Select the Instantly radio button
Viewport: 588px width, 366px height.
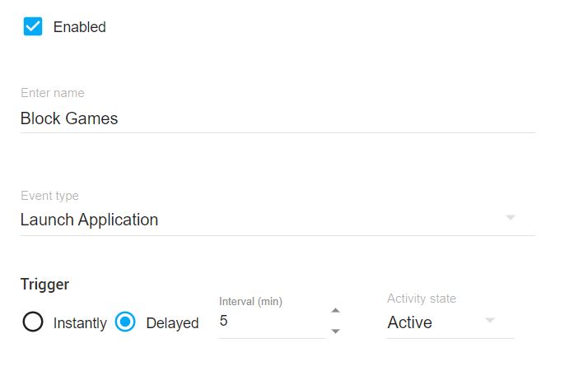point(33,322)
